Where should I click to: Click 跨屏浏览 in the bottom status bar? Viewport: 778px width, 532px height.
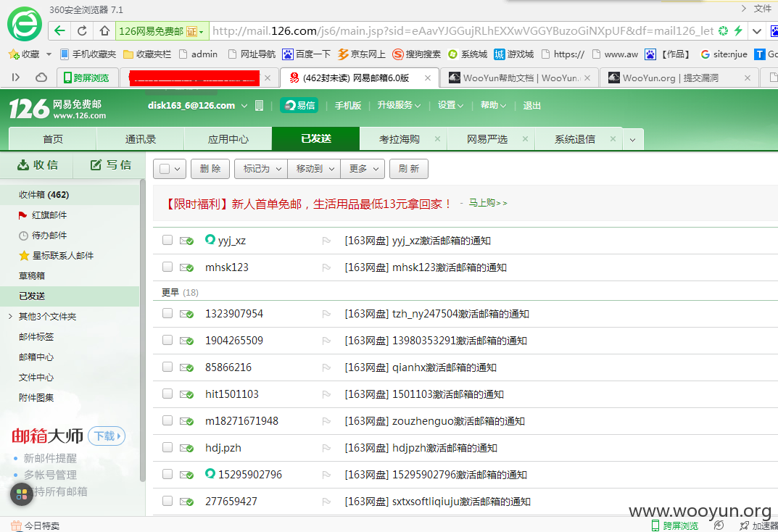[675, 525]
